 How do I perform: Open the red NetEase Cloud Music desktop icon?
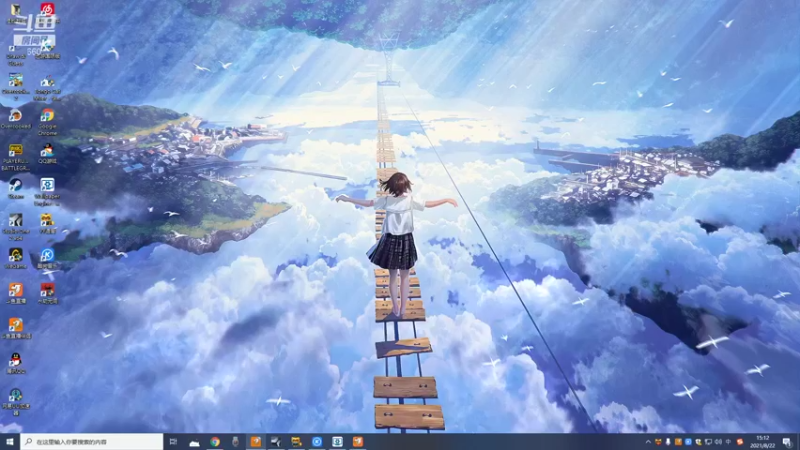pyautogui.click(x=47, y=12)
